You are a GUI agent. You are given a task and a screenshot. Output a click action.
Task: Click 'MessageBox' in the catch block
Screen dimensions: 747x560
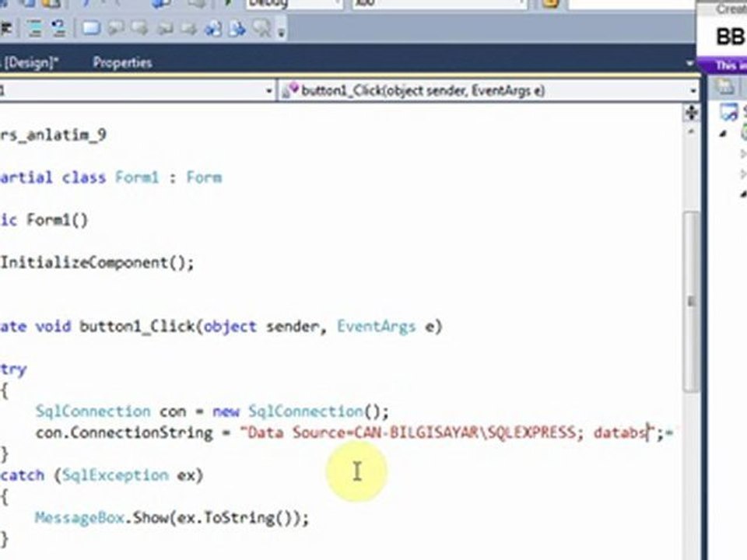click(79, 518)
